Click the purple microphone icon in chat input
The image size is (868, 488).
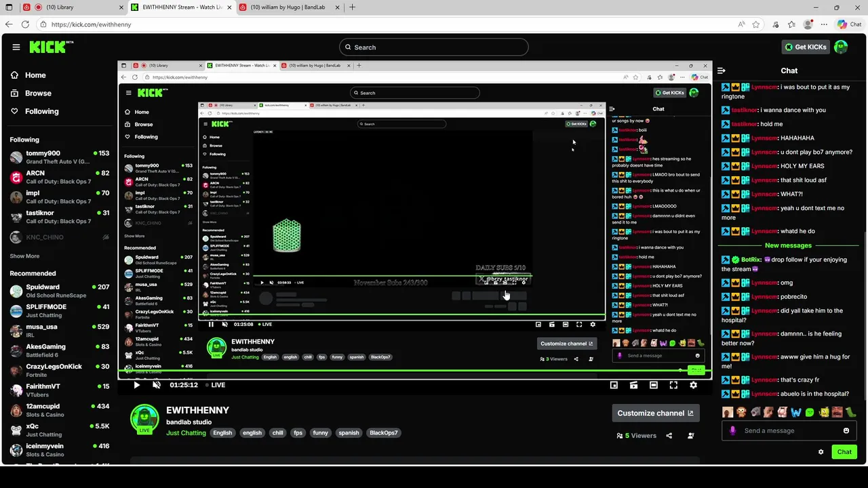[x=732, y=430]
